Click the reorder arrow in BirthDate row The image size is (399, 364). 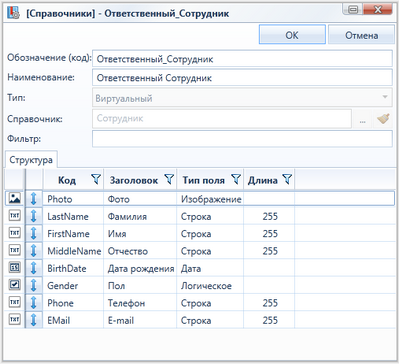click(x=34, y=268)
